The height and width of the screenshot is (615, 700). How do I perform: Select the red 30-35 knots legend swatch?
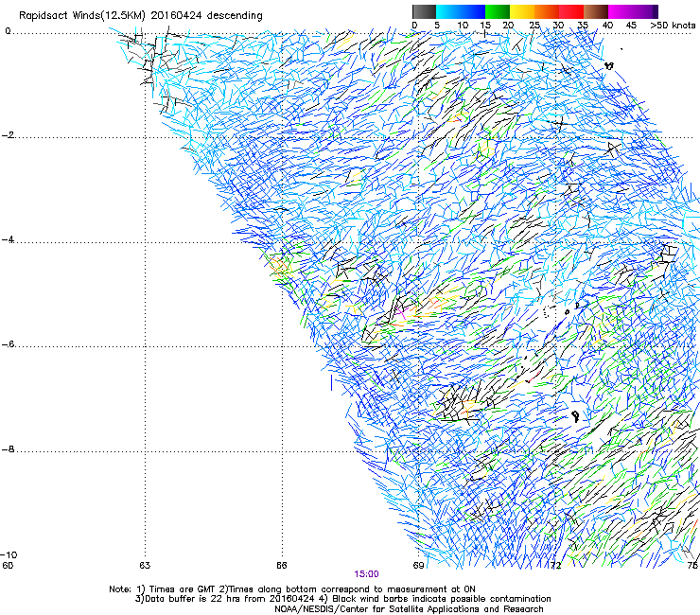click(x=571, y=11)
